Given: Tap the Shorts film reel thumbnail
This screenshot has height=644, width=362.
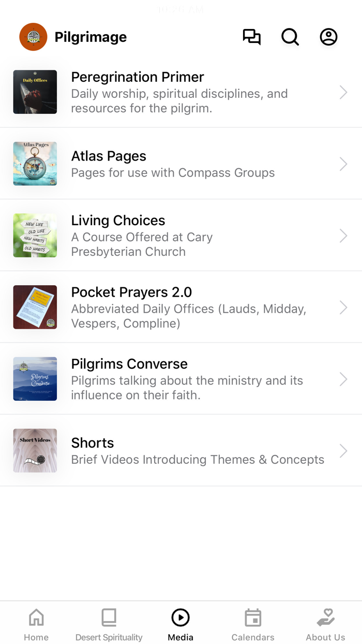Looking at the screenshot, I should [35, 450].
